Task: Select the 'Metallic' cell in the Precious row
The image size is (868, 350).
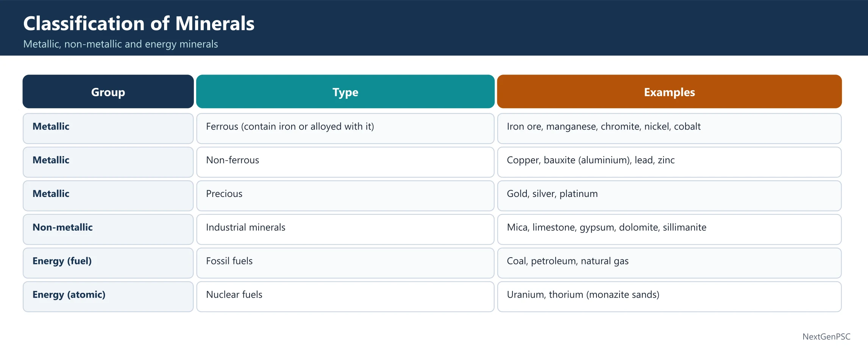Action: 108,196
